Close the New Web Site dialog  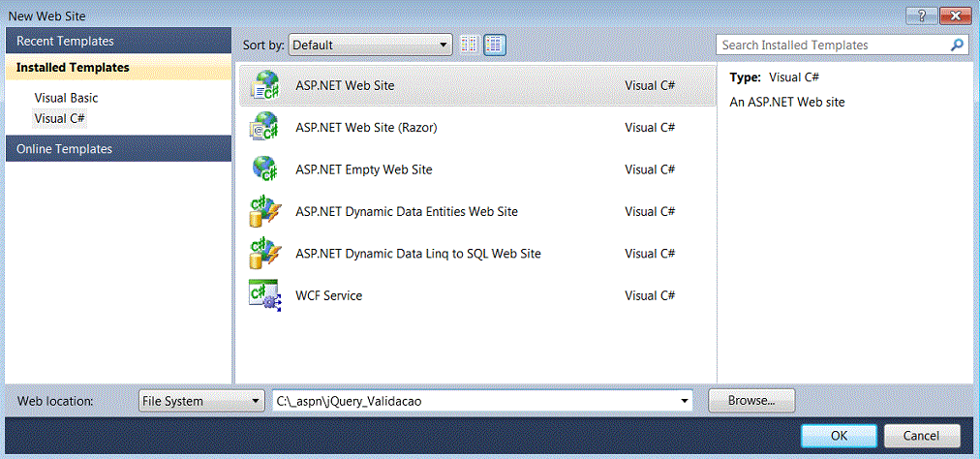[956, 15]
